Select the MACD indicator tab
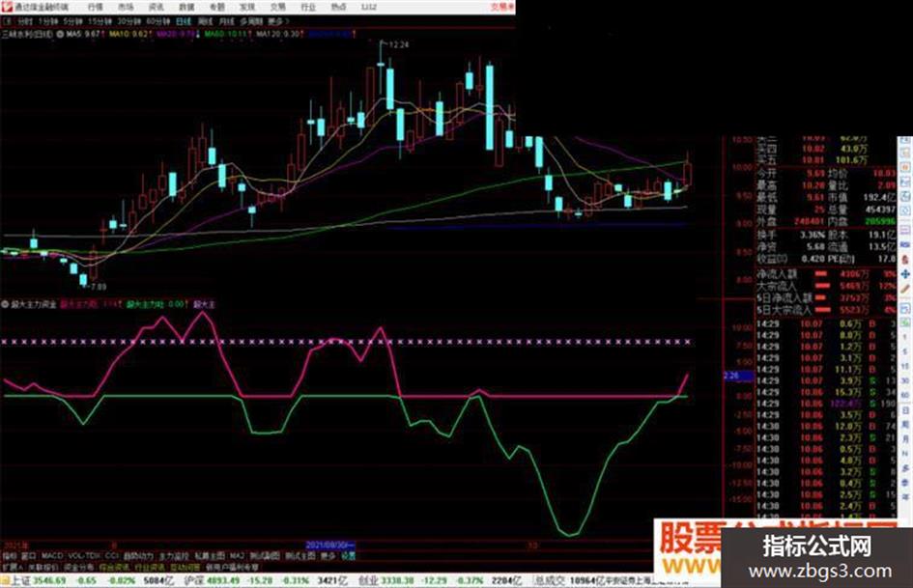 point(52,556)
